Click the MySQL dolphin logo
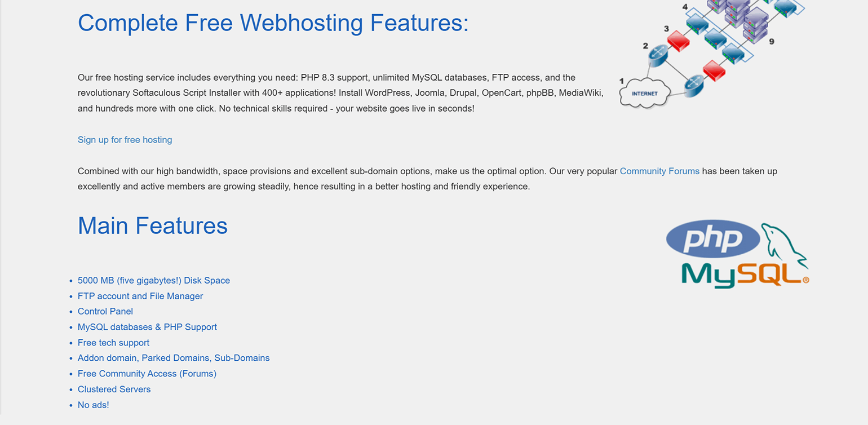The image size is (868, 425). pos(785,246)
